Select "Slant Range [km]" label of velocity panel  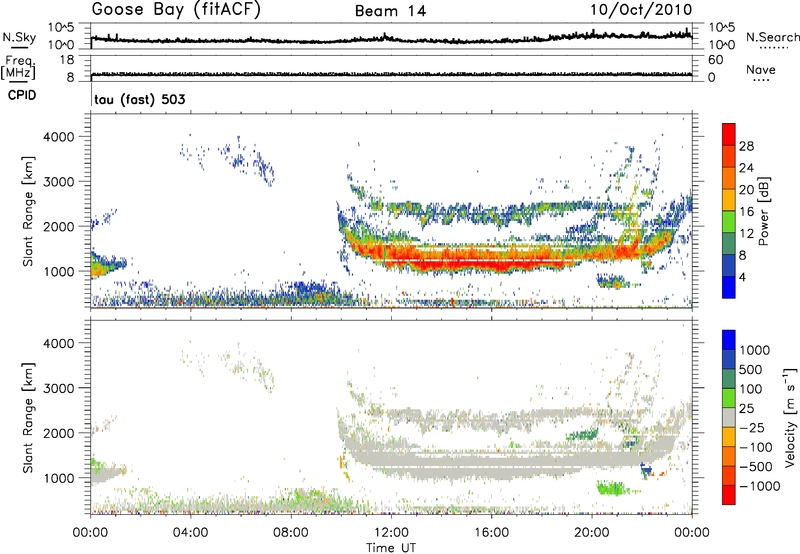pos(28,417)
